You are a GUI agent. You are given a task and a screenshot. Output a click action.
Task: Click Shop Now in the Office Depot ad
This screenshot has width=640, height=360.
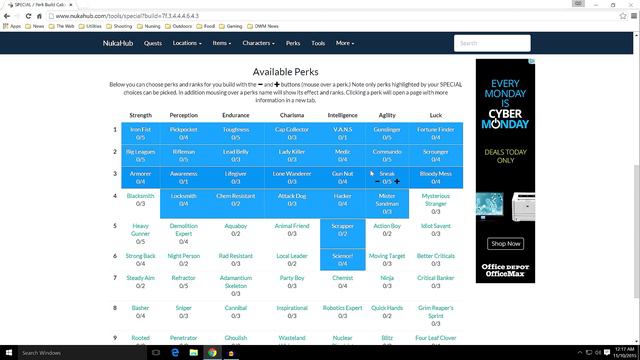click(x=505, y=244)
